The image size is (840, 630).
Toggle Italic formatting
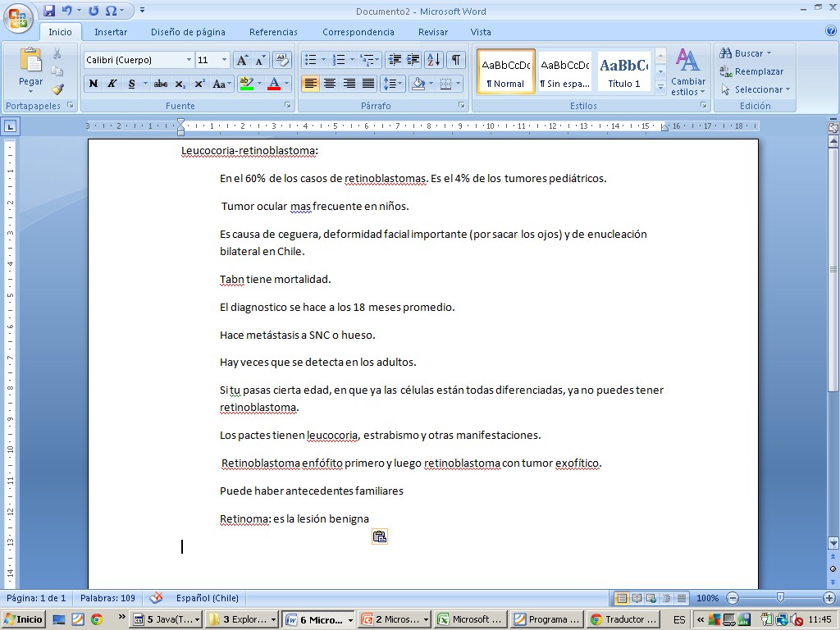[x=112, y=84]
